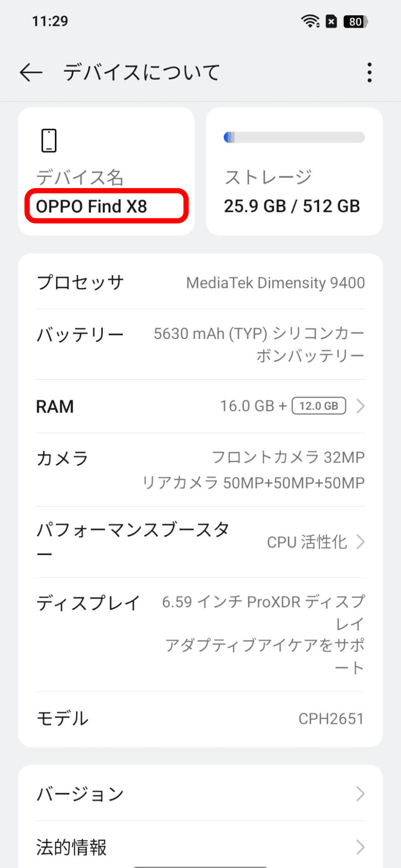Image resolution: width=401 pixels, height=868 pixels.
Task: Expand the バージョン row chevron
Action: (360, 794)
